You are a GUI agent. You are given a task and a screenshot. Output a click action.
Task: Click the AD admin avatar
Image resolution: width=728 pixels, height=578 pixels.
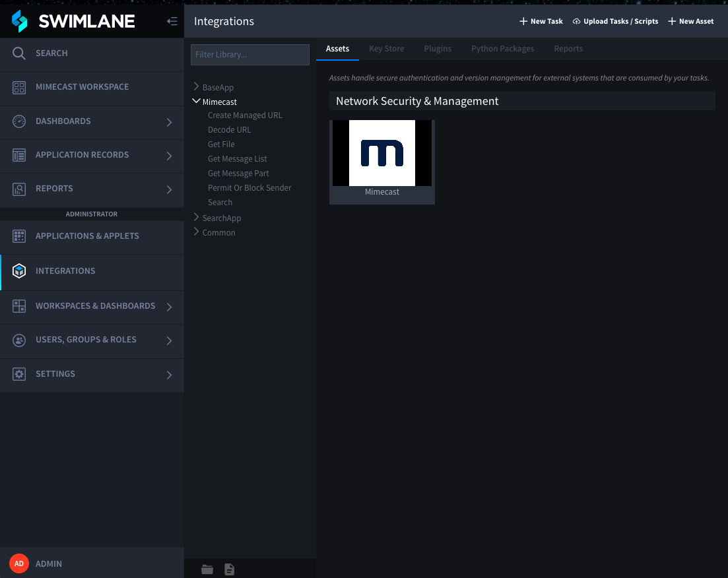pyautogui.click(x=19, y=563)
